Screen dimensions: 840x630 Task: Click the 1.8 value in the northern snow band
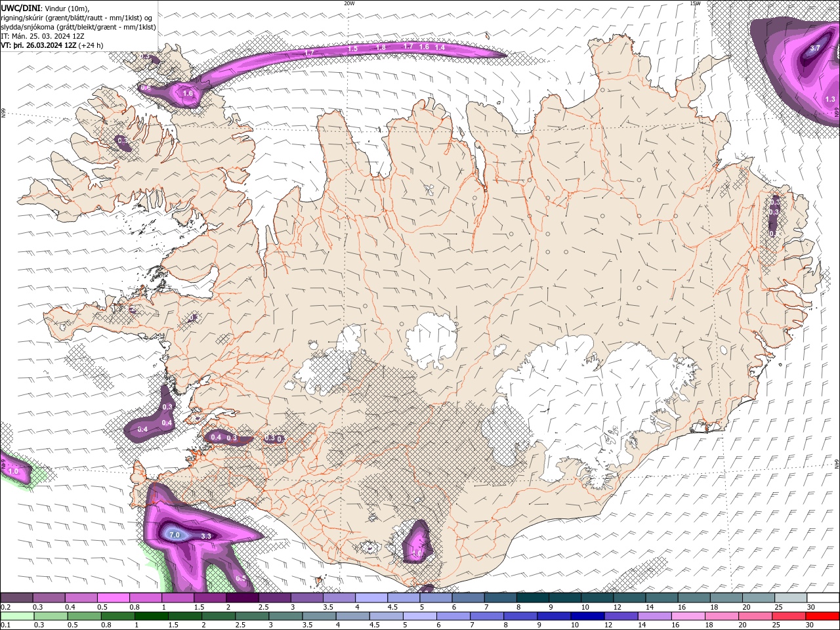(x=381, y=47)
